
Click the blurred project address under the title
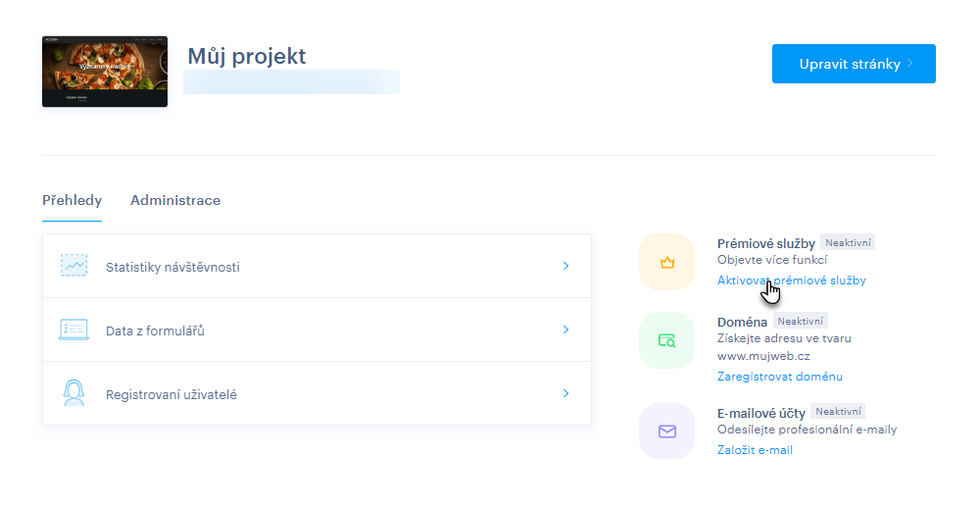tap(291, 82)
